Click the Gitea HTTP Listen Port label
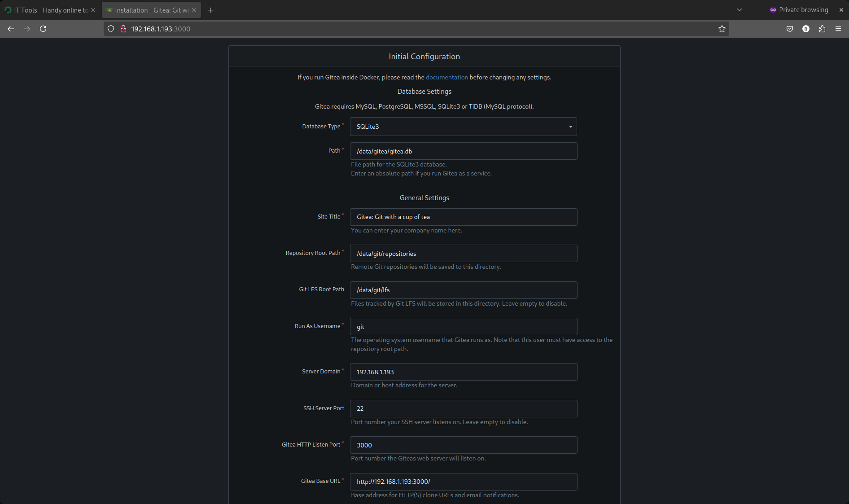This screenshot has height=504, width=849. (x=311, y=445)
